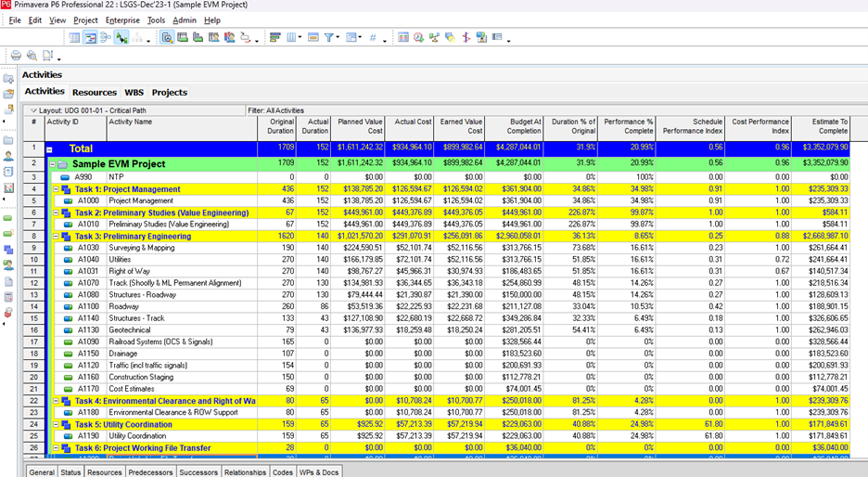Image resolution: width=868 pixels, height=477 pixels.
Task: Collapse the Sample EVM Project node
Action: [x=53, y=164]
